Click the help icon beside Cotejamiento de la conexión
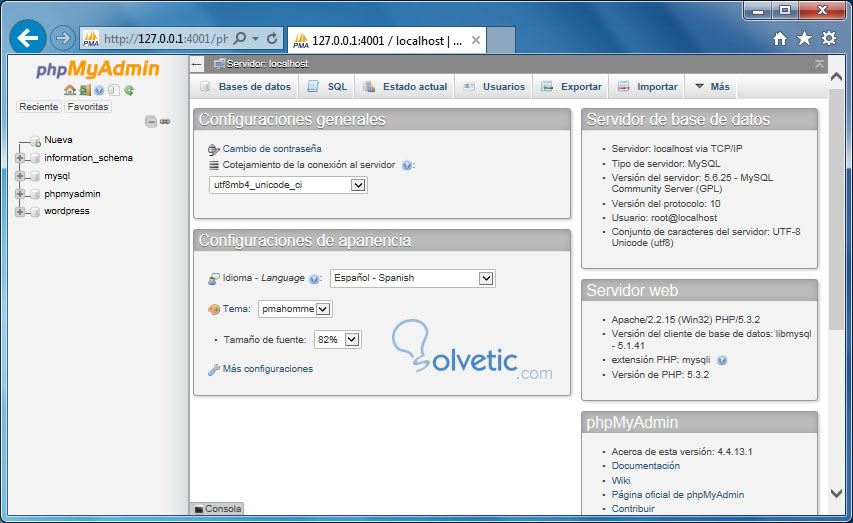Screen dimensions: 853x523 click(x=406, y=165)
